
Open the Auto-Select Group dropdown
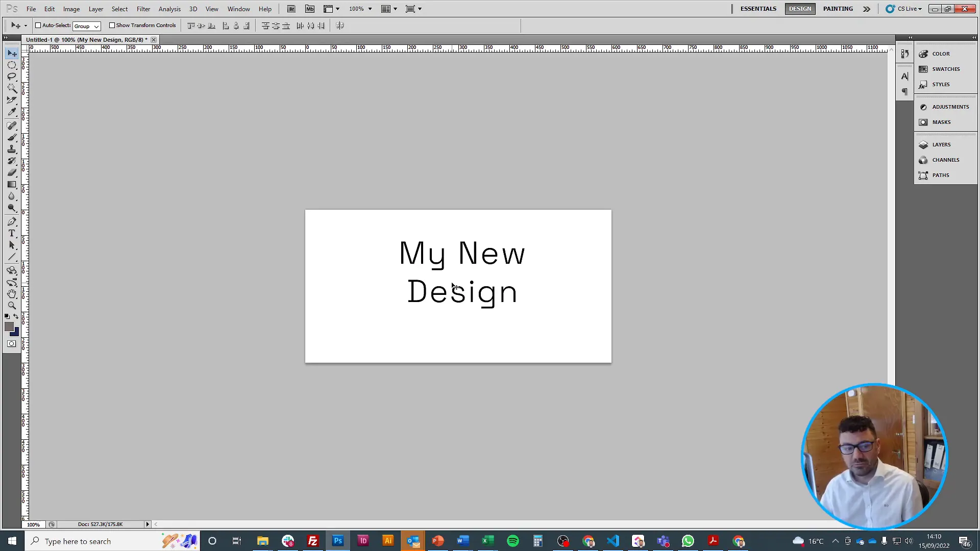(87, 26)
